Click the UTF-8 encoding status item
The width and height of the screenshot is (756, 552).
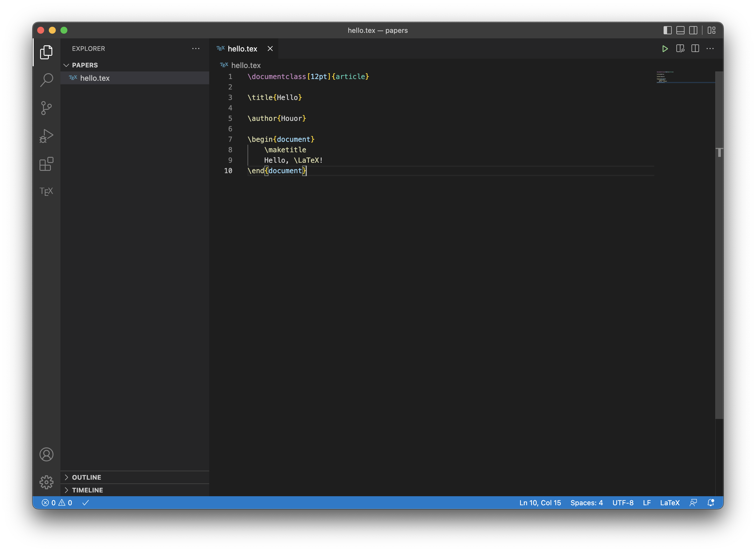(x=623, y=503)
